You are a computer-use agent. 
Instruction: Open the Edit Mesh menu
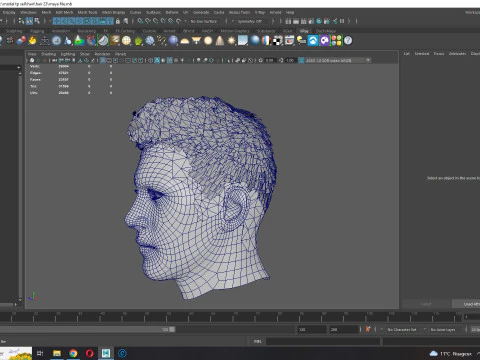pyautogui.click(x=64, y=12)
